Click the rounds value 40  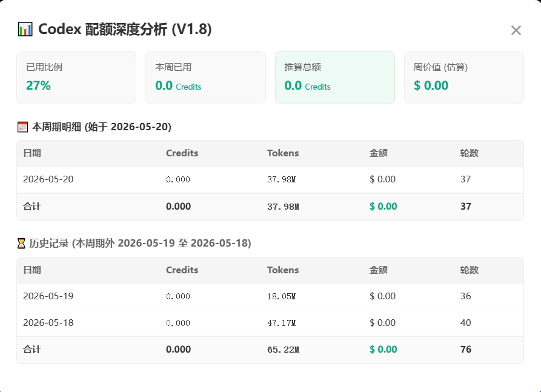[465, 323]
